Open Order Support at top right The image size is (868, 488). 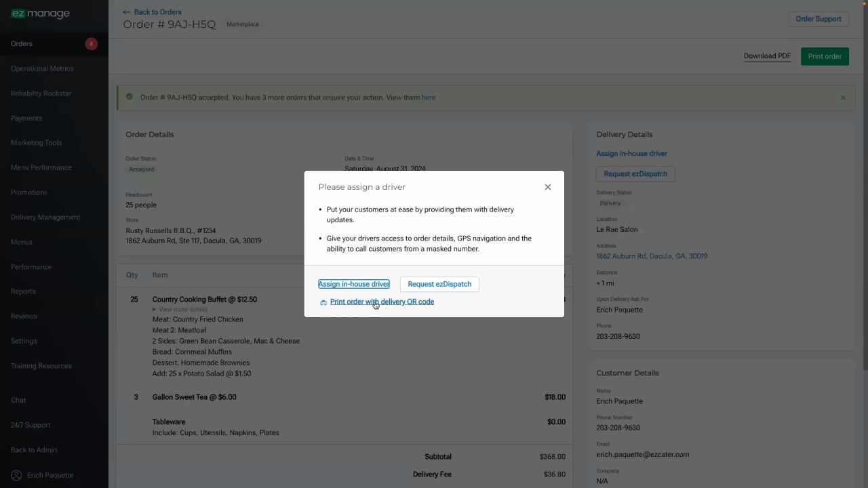pyautogui.click(x=818, y=19)
